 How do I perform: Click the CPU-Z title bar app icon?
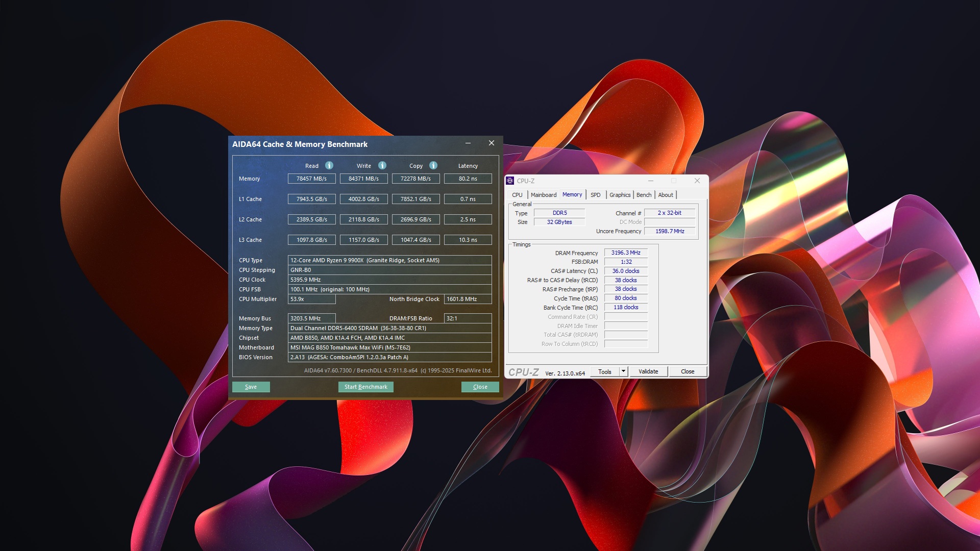[510, 181]
